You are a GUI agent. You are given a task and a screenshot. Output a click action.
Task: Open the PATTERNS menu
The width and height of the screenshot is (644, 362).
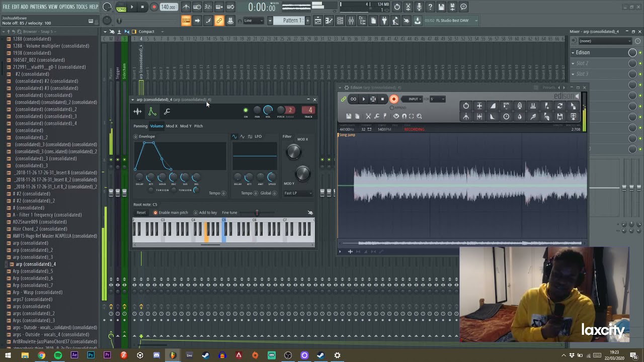click(38, 7)
